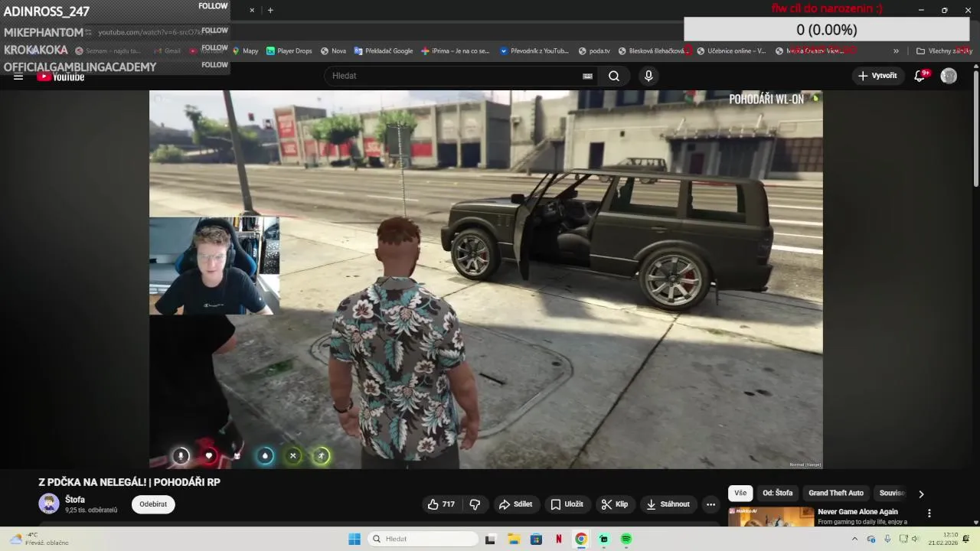
Task: Open the weather widget on taskbar
Action: click(40, 539)
